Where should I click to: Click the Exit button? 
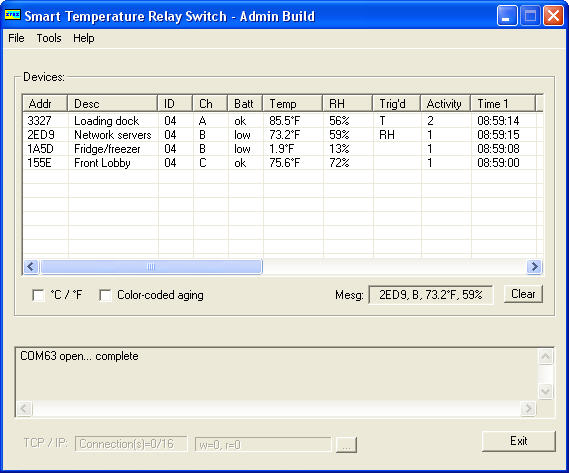(519, 441)
